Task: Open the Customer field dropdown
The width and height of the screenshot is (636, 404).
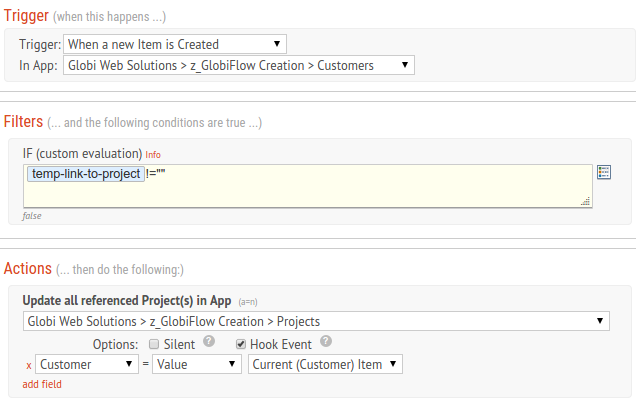Action: tap(87, 364)
